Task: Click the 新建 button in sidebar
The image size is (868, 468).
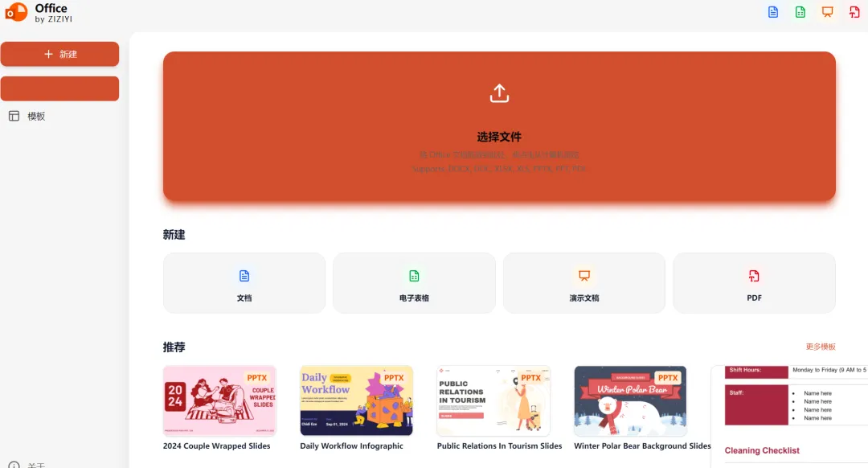Action: click(59, 54)
